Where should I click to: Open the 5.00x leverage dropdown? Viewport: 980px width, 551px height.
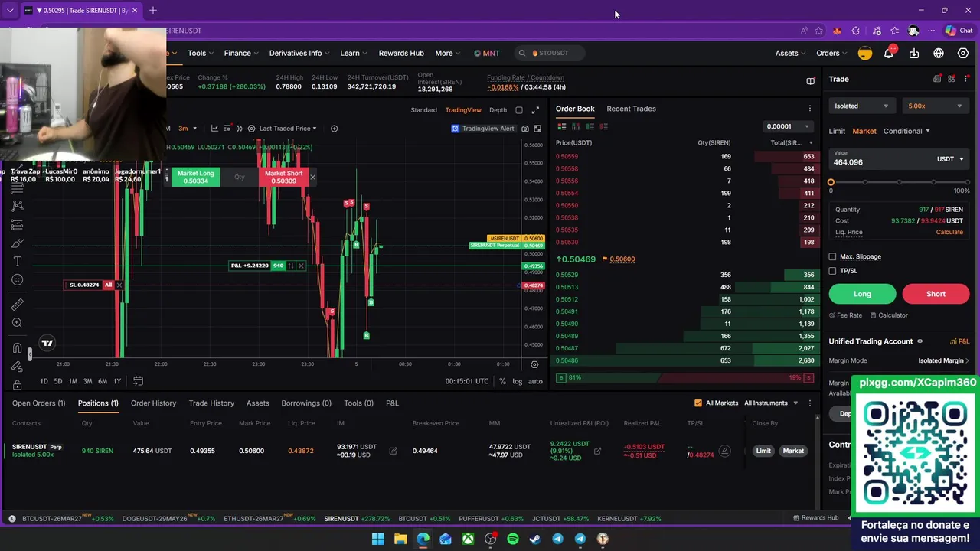(934, 106)
